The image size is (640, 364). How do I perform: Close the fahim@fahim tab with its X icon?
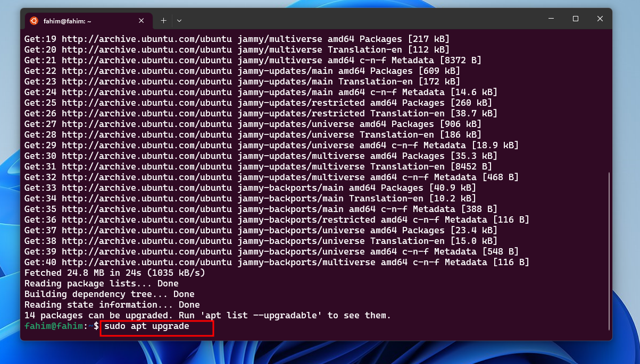pos(141,21)
